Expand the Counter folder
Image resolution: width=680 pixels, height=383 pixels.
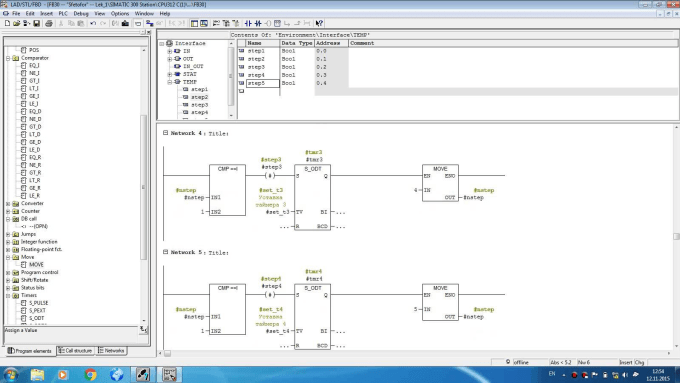coord(8,211)
